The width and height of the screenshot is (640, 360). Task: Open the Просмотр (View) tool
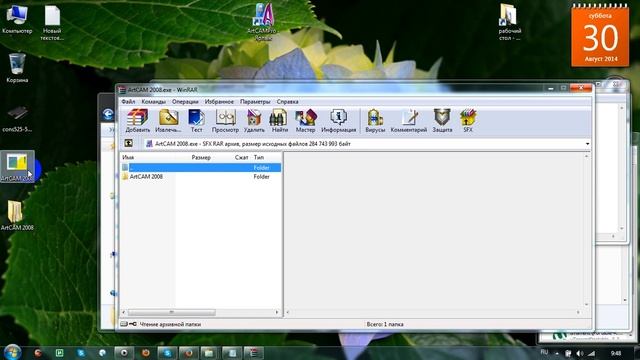click(225, 120)
